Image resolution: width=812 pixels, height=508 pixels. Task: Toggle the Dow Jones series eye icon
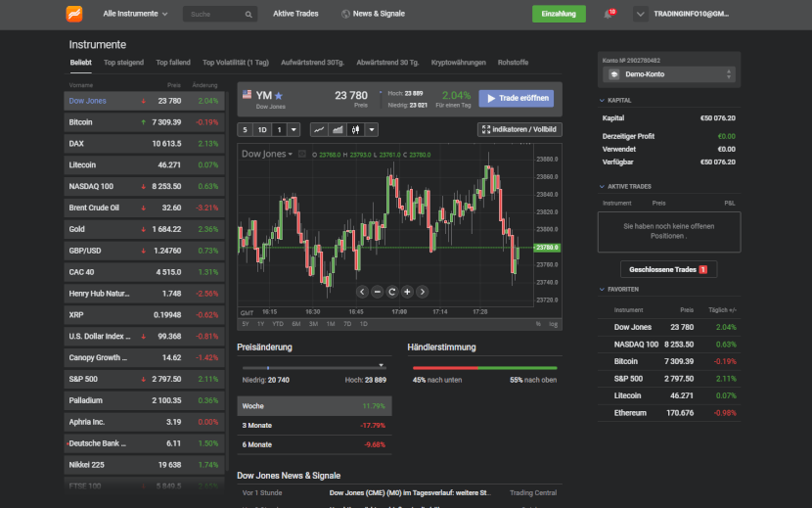pos(302,154)
